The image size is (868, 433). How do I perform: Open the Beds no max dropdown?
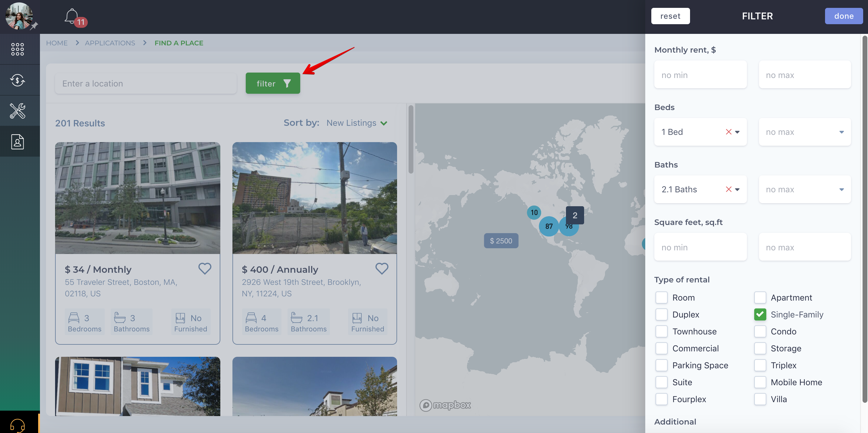click(x=805, y=132)
